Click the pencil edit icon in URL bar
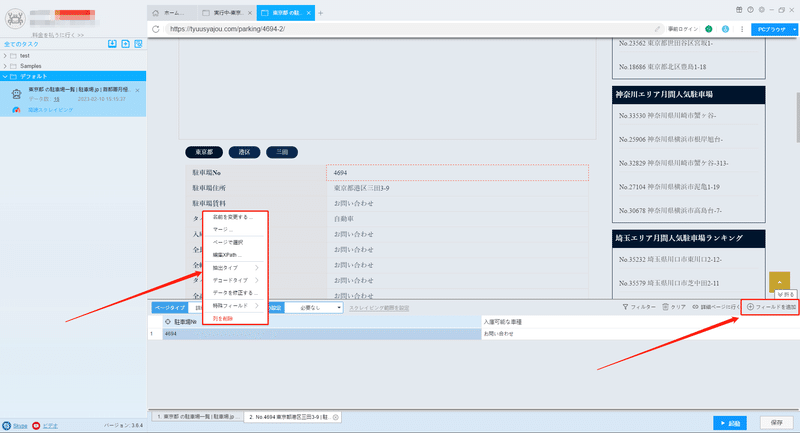 tap(657, 29)
